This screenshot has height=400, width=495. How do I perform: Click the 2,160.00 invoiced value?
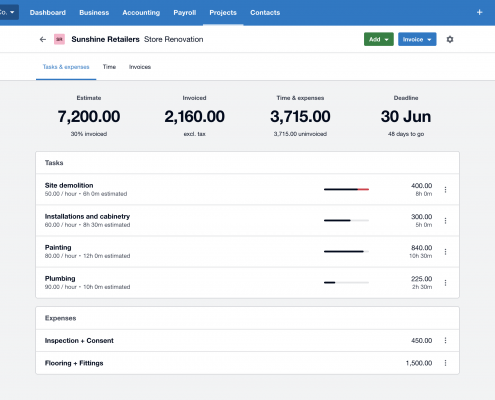[x=194, y=117]
